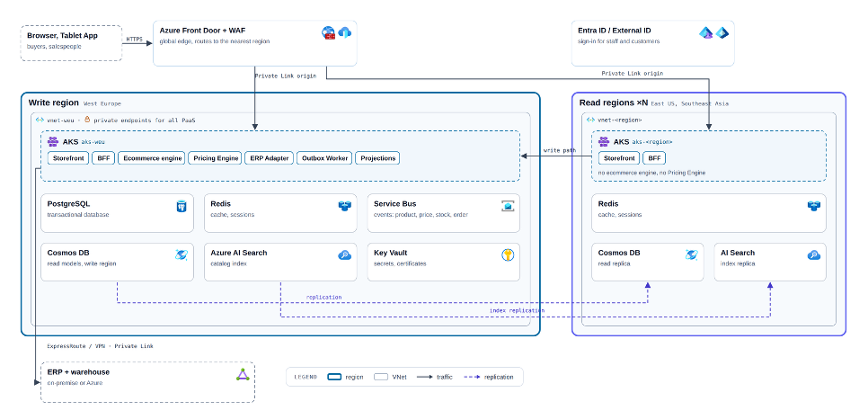Click the Write region heading

click(x=54, y=103)
